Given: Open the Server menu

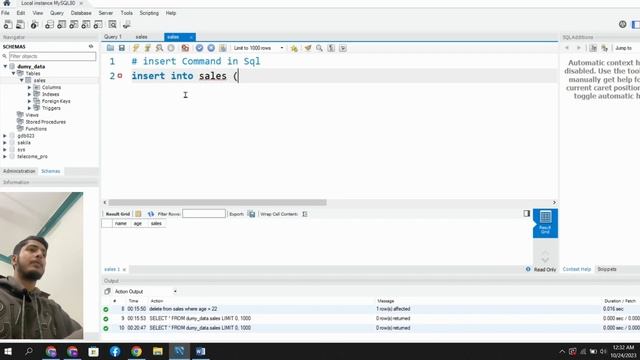Looking at the screenshot, I should pos(106,13).
